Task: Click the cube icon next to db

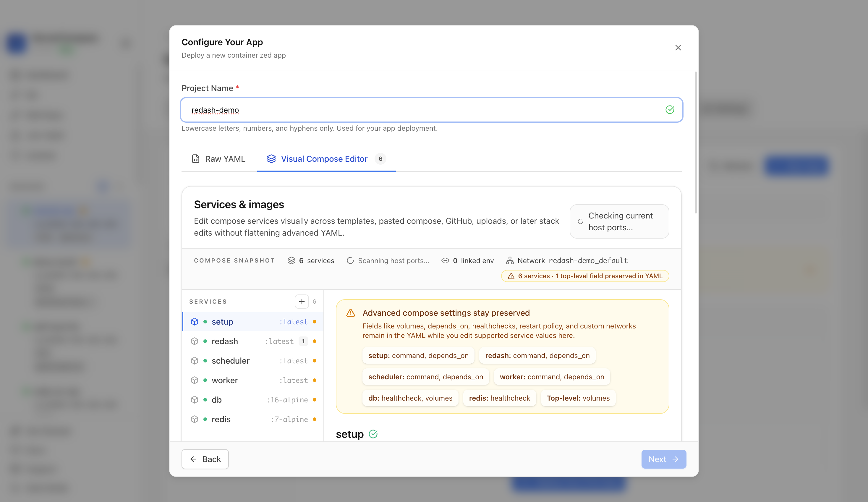Action: pyautogui.click(x=195, y=400)
